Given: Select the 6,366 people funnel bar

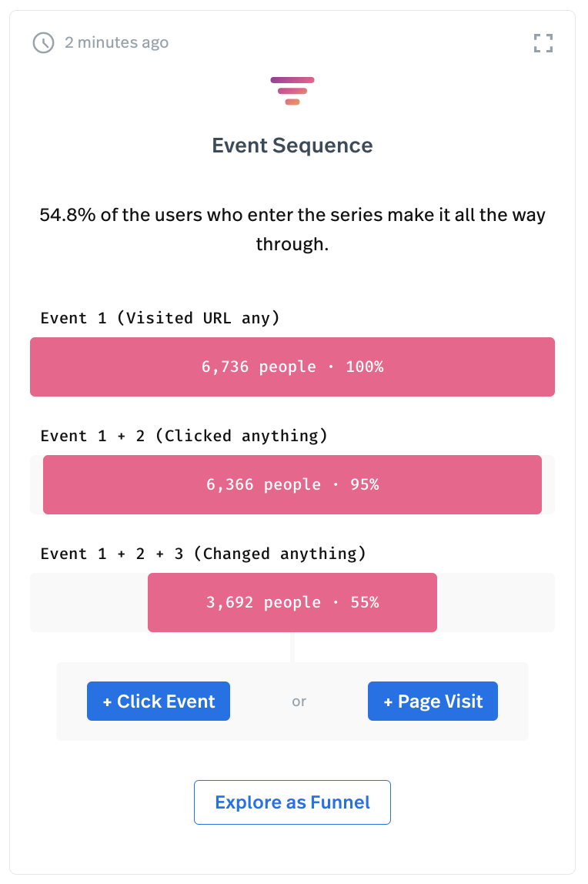Looking at the screenshot, I should (x=292, y=484).
